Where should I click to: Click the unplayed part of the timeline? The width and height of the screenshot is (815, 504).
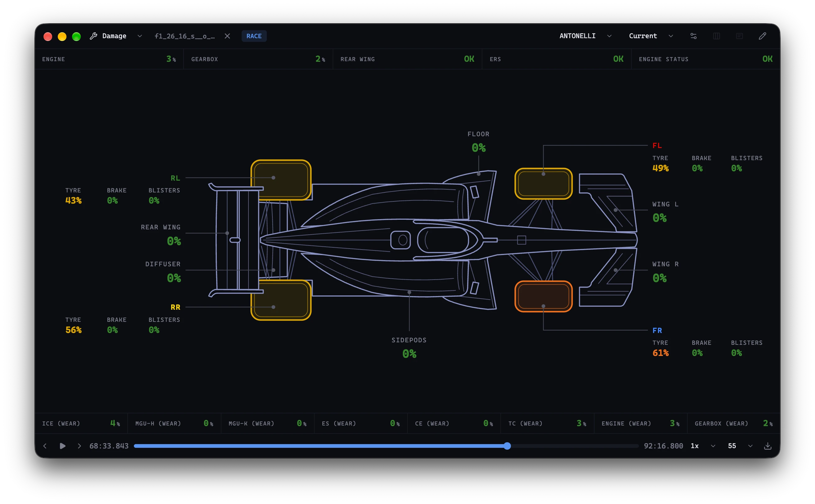[575, 446]
